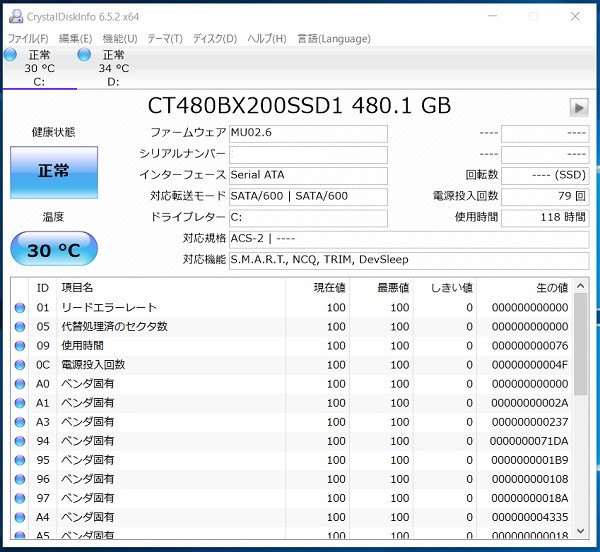Click status orb for attribute A1

pos(20,403)
